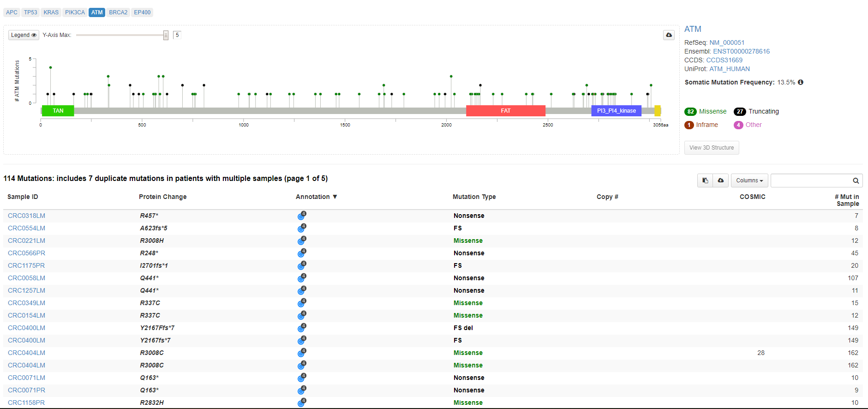Sort by Sample ID column header
The image size is (868, 409).
pyautogui.click(x=23, y=197)
